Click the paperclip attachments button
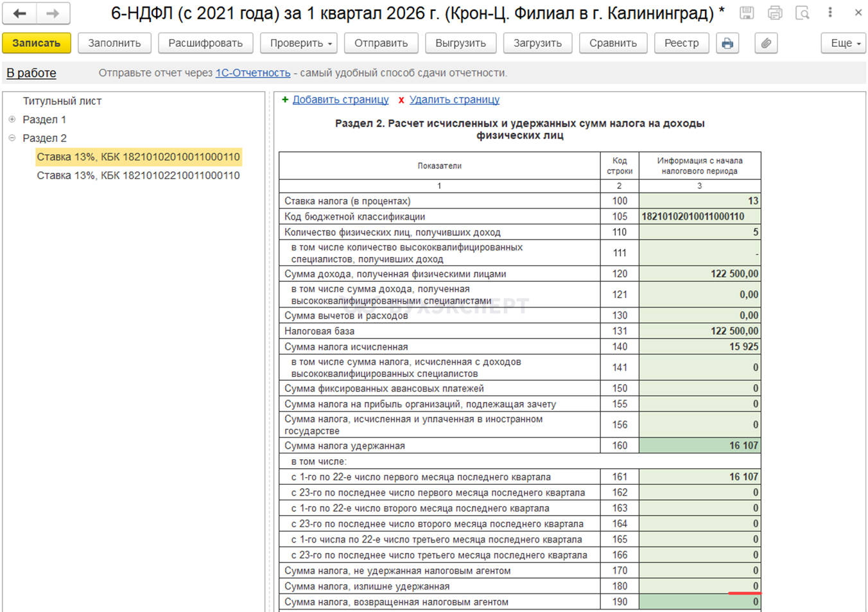The width and height of the screenshot is (868, 612). (x=766, y=43)
